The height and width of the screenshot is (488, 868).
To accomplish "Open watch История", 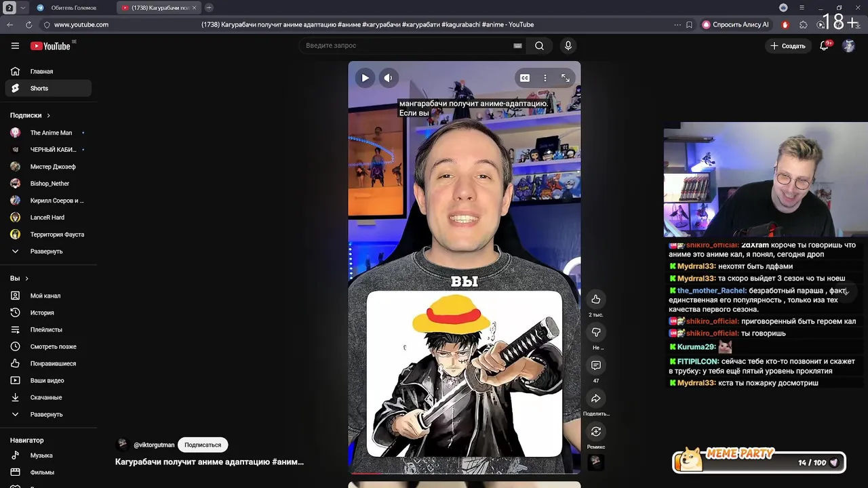I will coord(47,312).
